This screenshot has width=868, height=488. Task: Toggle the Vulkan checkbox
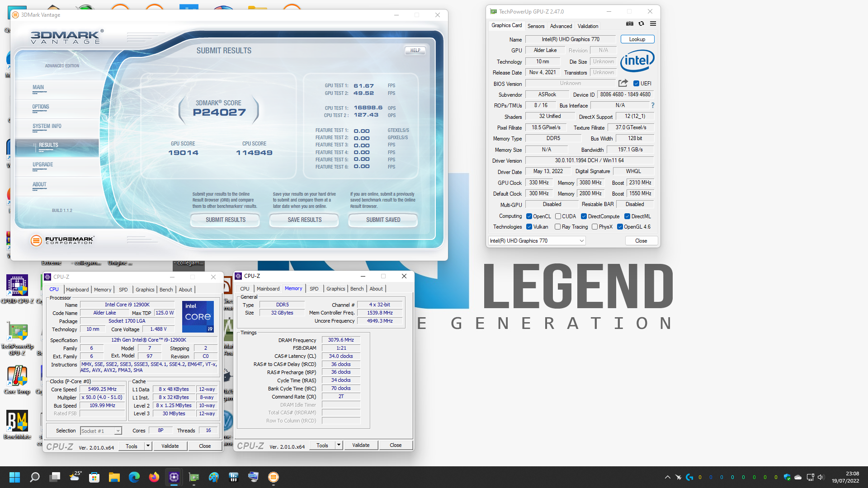pyautogui.click(x=529, y=227)
